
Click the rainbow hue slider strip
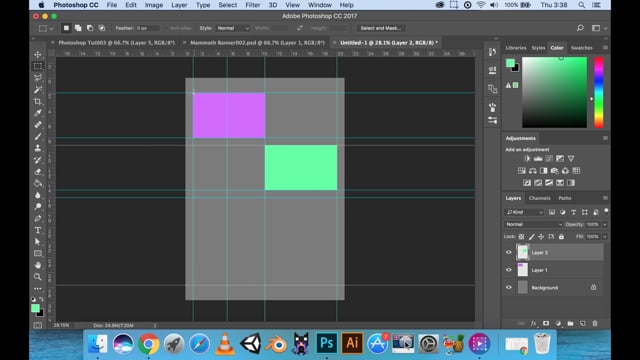coord(598,92)
